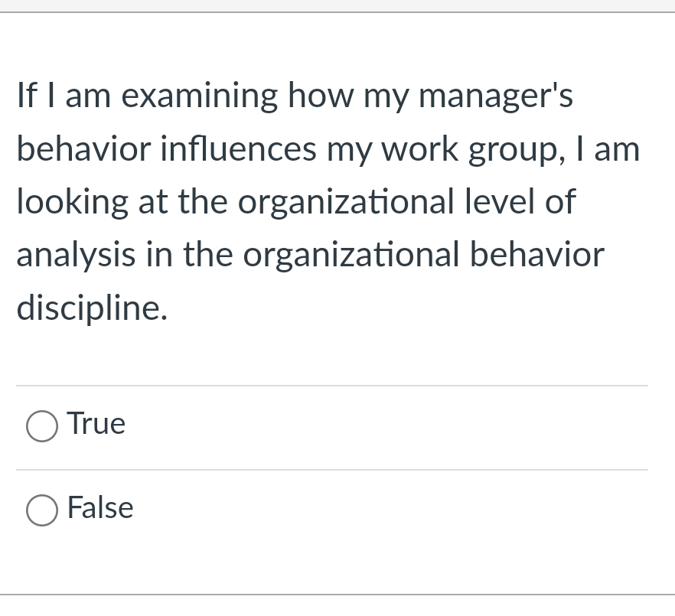Click the blank area below the False option
Image resolution: width=675 pixels, height=616 pixels.
(x=332, y=566)
